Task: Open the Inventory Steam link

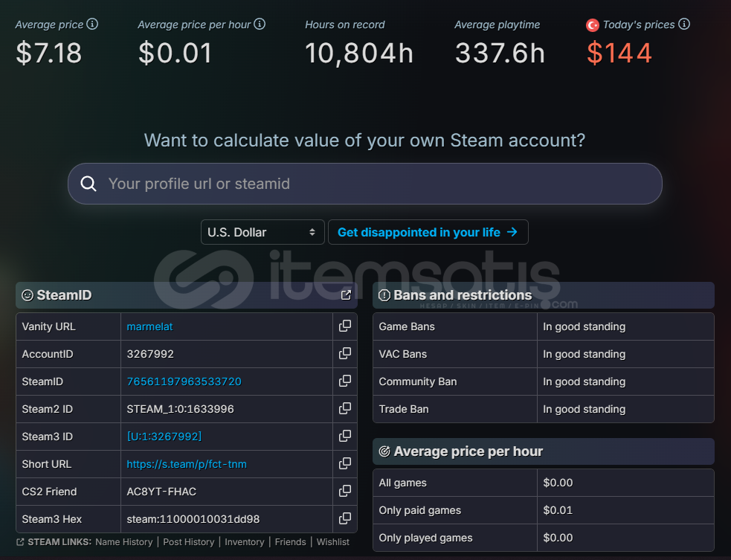Action: 245,542
